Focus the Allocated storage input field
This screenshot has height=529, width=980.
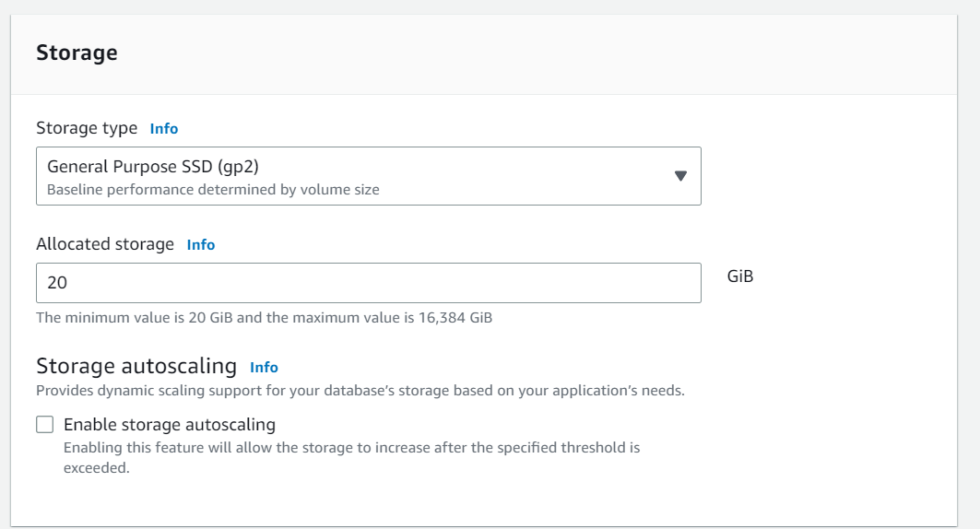(x=368, y=283)
